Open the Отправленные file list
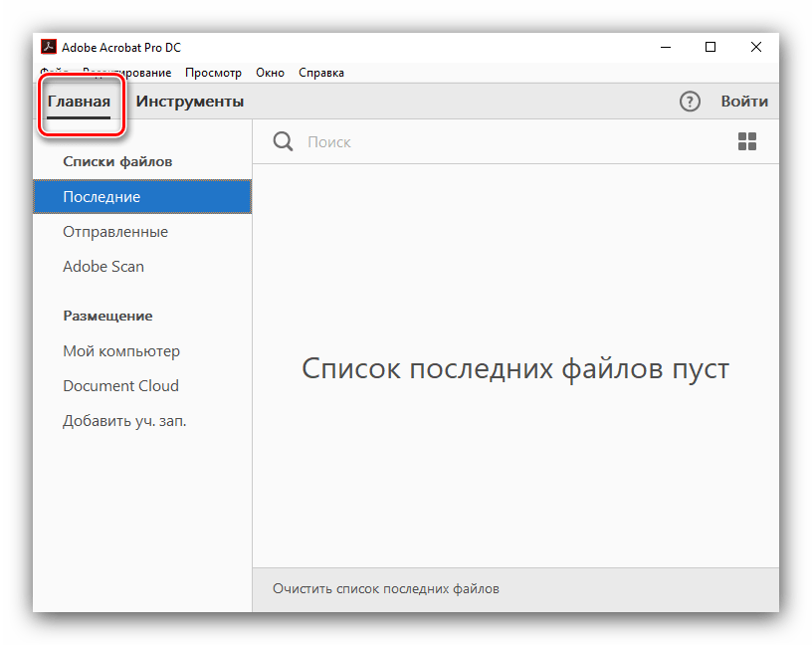Viewport: 812px width, 645px height. [x=115, y=232]
